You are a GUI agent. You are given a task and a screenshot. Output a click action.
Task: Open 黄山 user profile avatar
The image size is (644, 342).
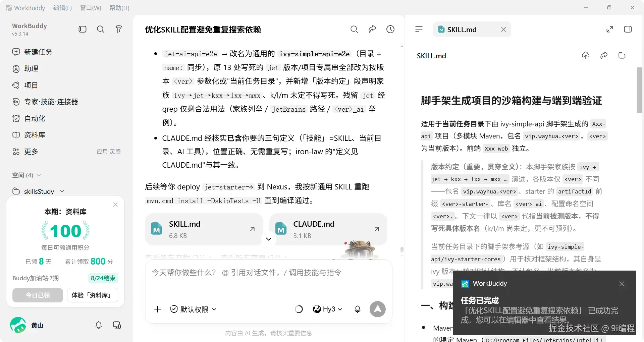pyautogui.click(x=18, y=325)
